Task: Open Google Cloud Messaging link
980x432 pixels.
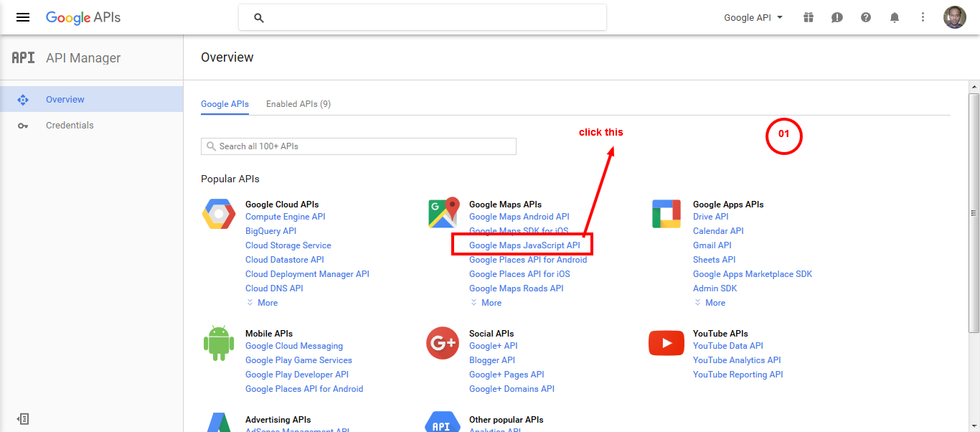Action: pyautogui.click(x=294, y=346)
